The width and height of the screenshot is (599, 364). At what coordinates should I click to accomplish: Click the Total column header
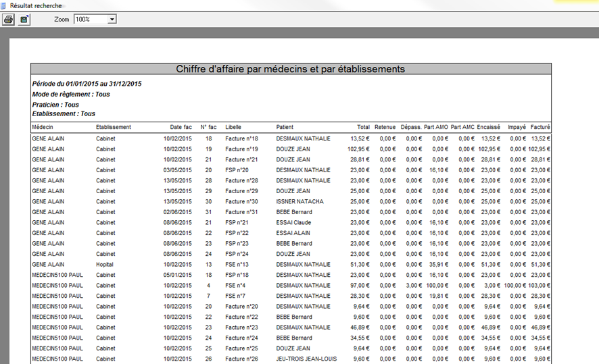click(363, 127)
